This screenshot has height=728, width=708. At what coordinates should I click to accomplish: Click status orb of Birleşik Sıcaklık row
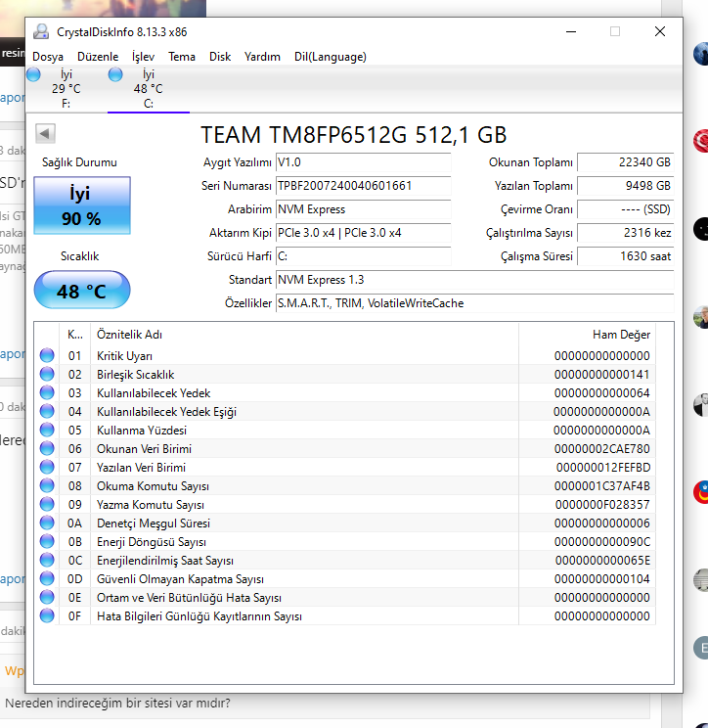coord(47,374)
